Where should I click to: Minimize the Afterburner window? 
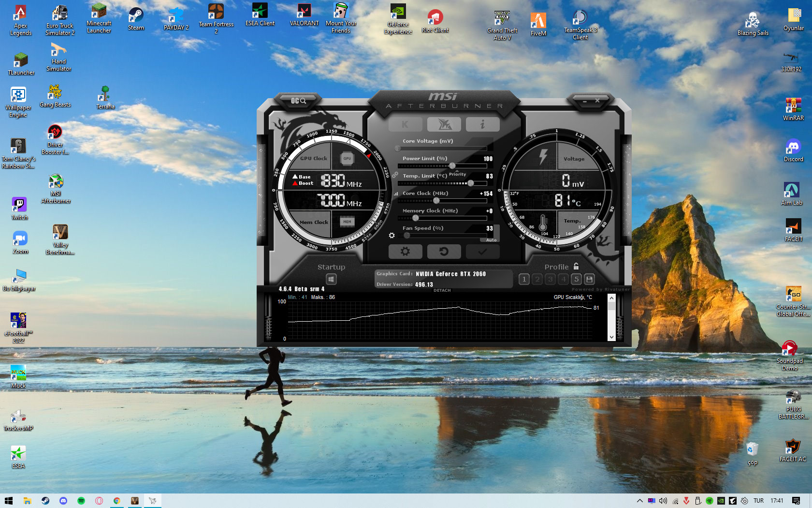click(x=585, y=101)
